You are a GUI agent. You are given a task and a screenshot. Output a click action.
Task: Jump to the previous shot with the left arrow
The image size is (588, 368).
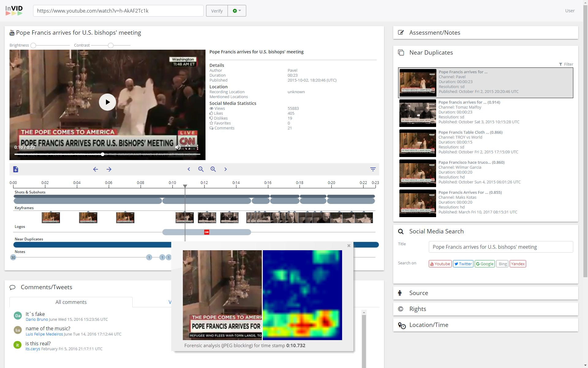click(x=96, y=169)
